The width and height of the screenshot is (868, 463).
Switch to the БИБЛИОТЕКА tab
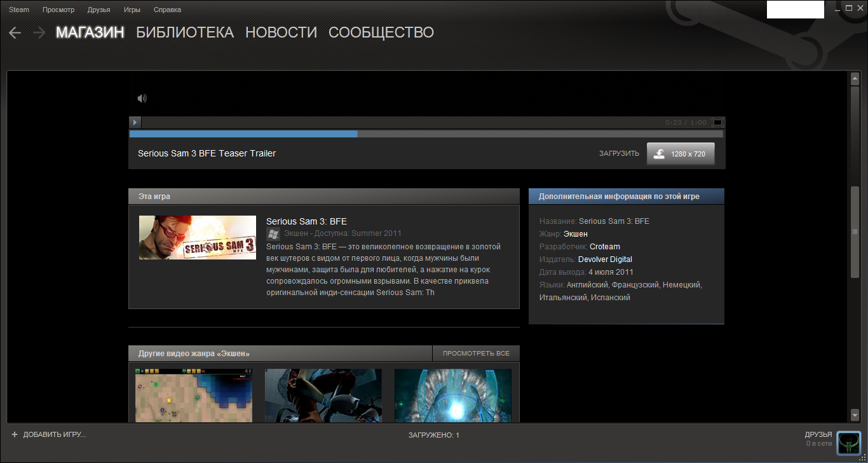(185, 32)
